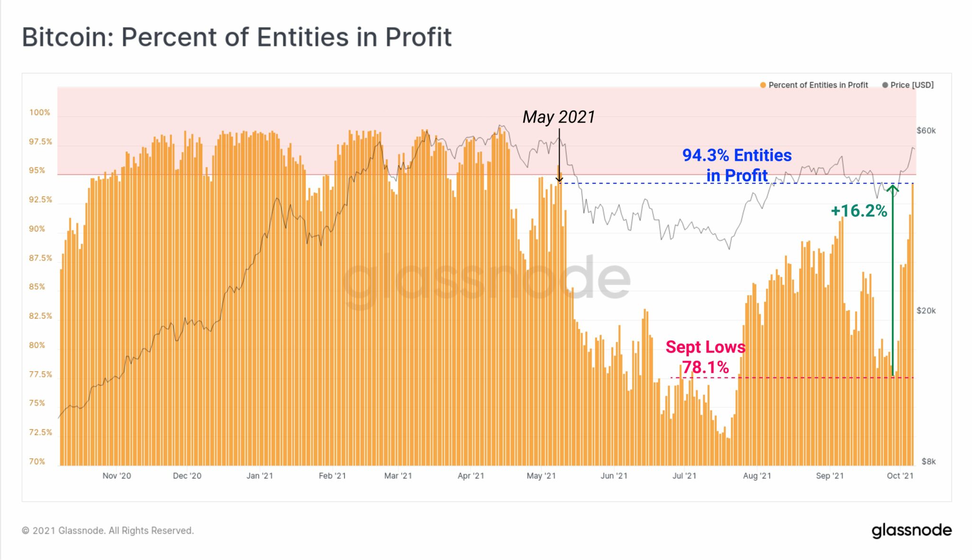Click the orange legend dot

pyautogui.click(x=763, y=85)
